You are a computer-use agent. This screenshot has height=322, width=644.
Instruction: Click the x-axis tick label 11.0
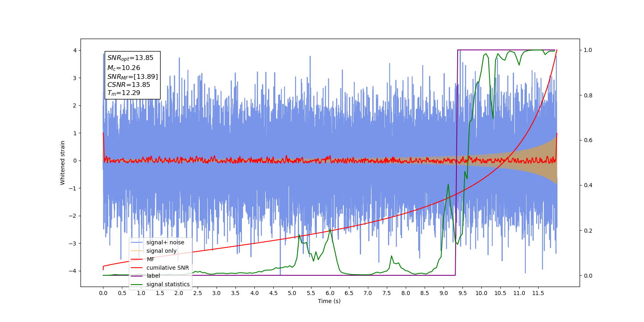click(519, 293)
